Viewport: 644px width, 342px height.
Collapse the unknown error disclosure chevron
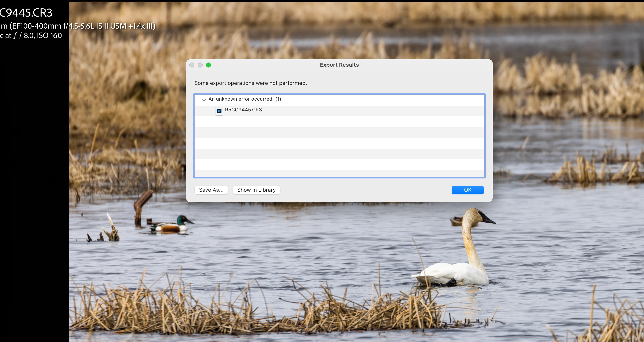(x=204, y=100)
